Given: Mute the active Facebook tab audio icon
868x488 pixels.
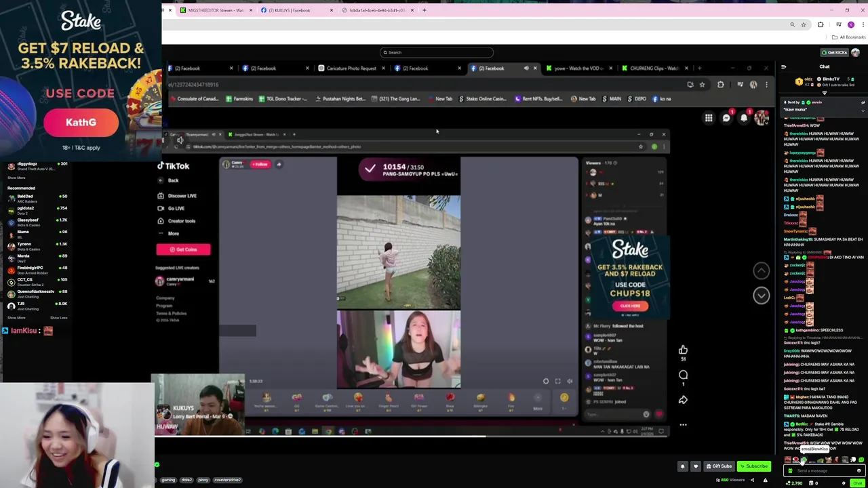Looking at the screenshot, I should (526, 68).
